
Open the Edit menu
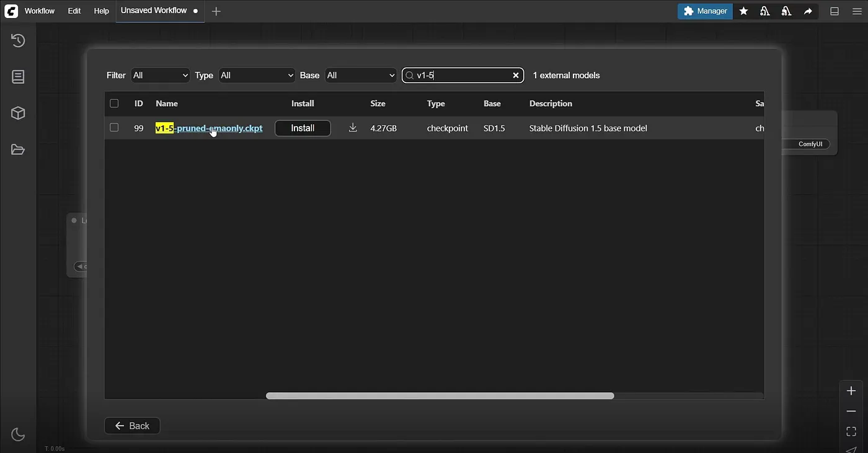(74, 11)
